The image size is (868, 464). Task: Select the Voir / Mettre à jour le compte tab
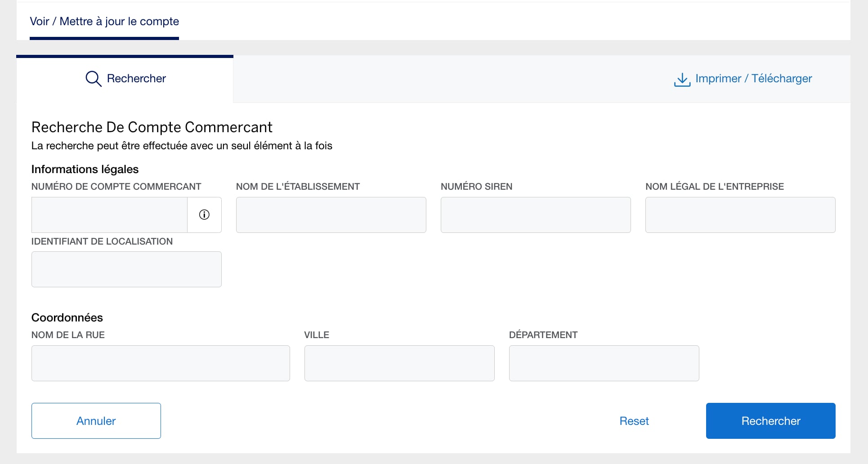pos(103,21)
